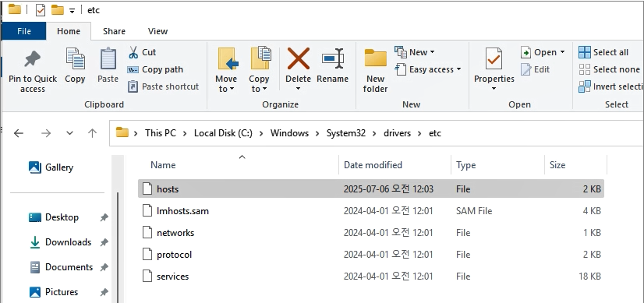Click the pin icon beside Desktop
This screenshot has height=303, width=644.
[104, 217]
